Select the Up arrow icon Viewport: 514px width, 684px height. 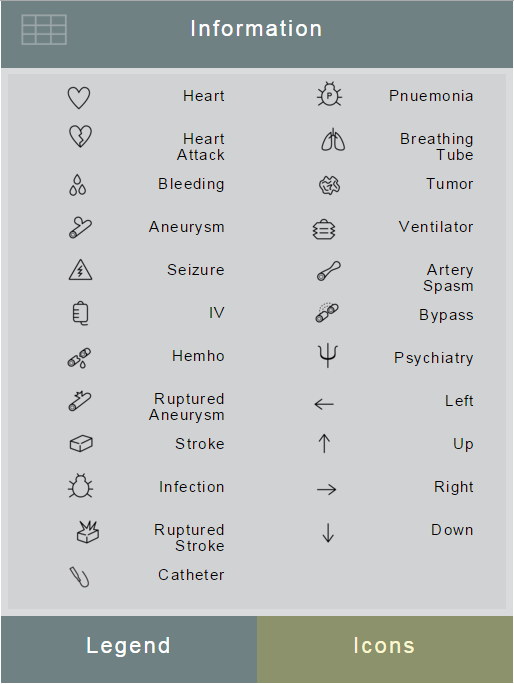[324, 444]
